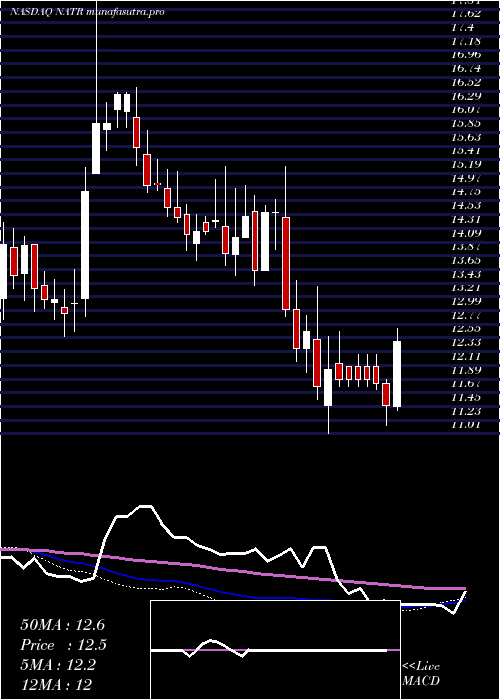Click the 11.67 axis label
The image size is (500, 700).
(x=466, y=383)
